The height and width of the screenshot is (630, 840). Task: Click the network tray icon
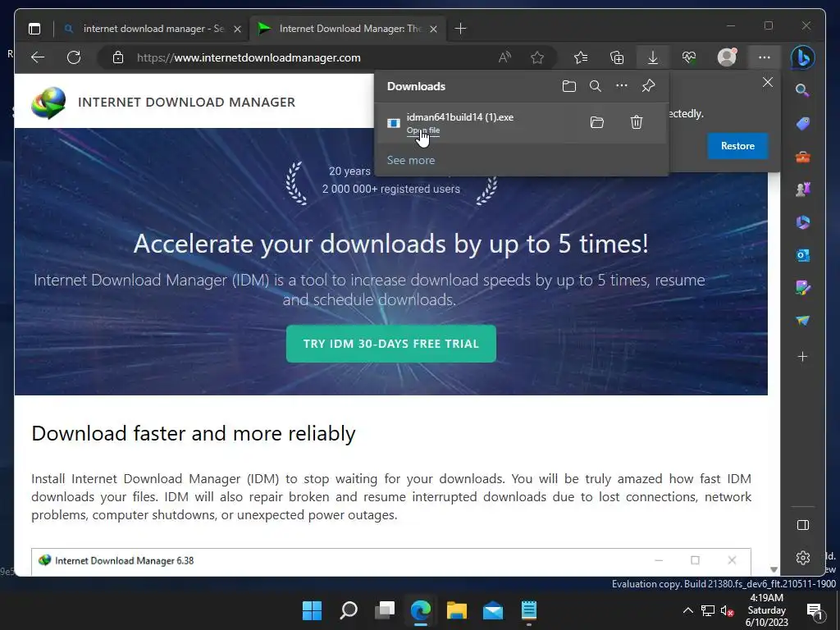(x=708, y=610)
